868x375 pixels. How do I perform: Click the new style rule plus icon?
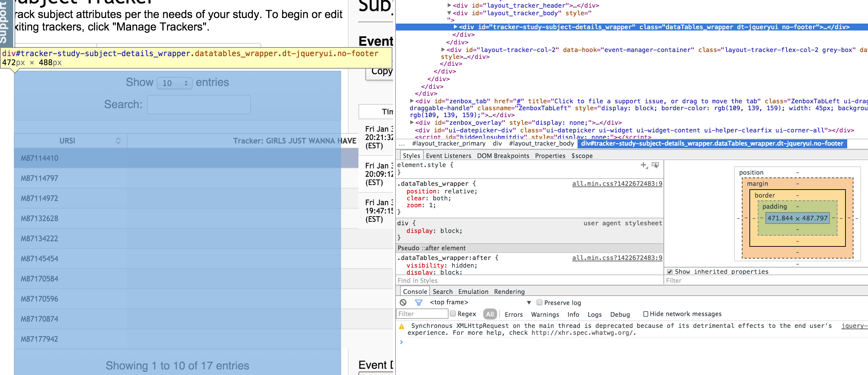point(644,165)
